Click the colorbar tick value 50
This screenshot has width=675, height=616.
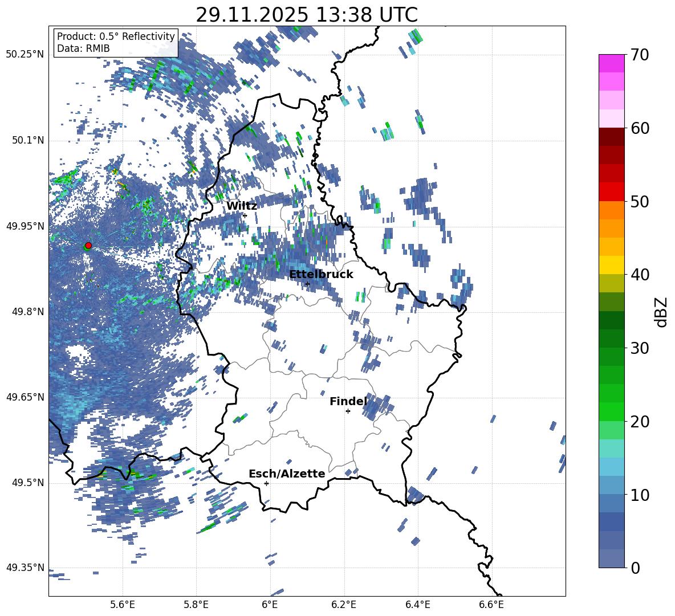point(640,202)
